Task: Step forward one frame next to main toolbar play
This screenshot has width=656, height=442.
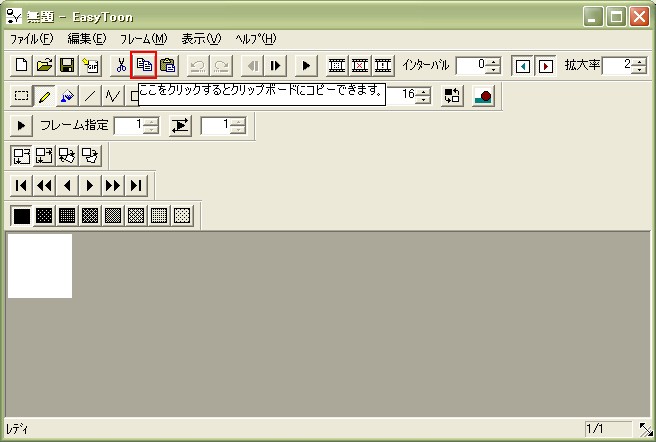Action: [x=275, y=65]
